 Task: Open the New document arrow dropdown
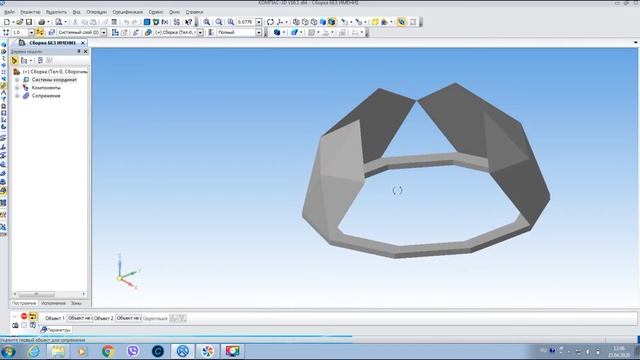[x=13, y=22]
